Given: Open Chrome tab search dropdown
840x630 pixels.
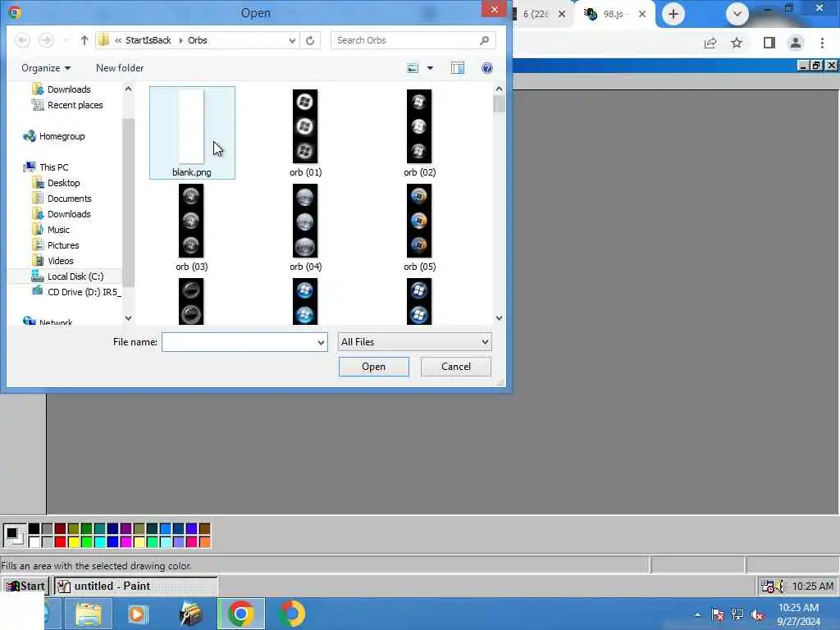Looking at the screenshot, I should 737,14.
